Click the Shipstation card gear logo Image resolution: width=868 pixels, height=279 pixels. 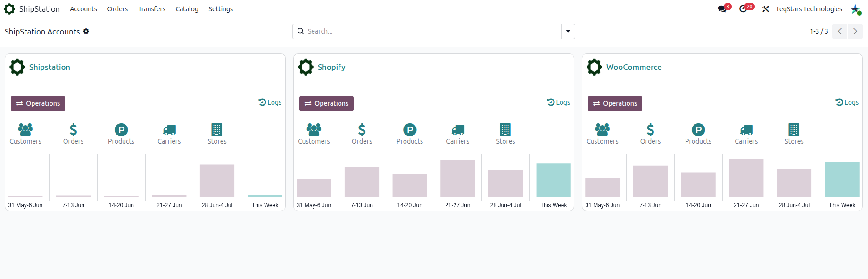click(x=17, y=67)
